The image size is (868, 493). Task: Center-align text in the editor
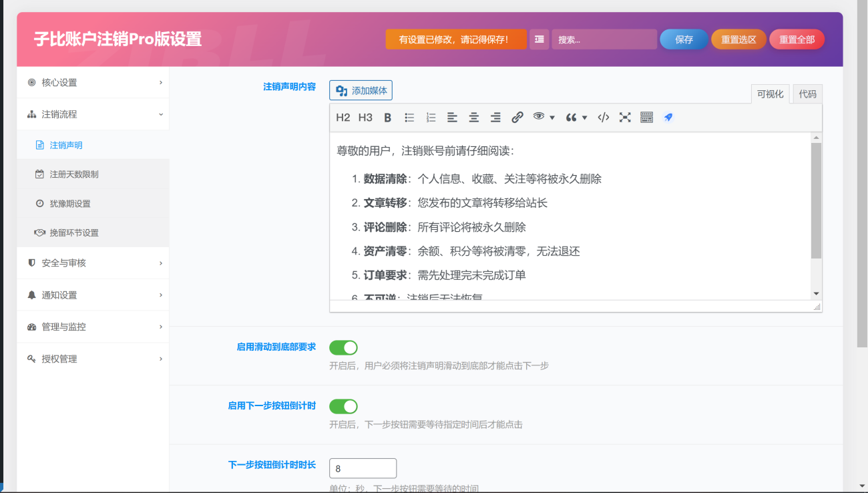point(473,118)
